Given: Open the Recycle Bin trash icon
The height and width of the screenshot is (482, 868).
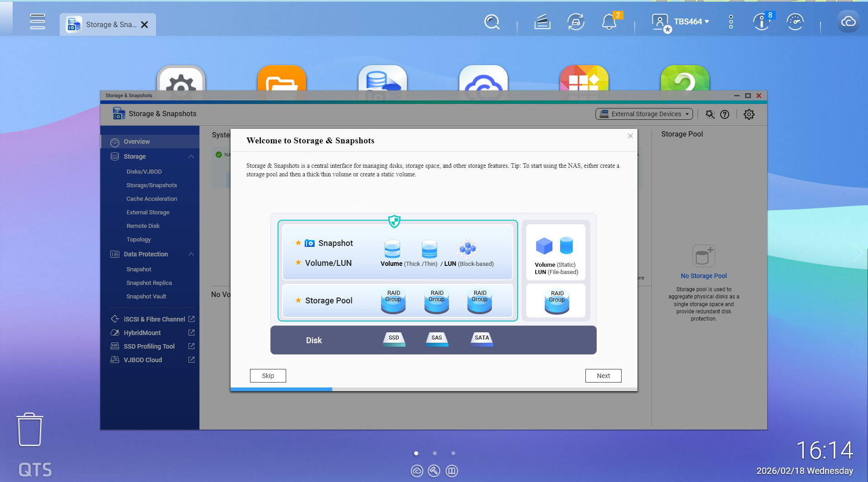Looking at the screenshot, I should [30, 430].
